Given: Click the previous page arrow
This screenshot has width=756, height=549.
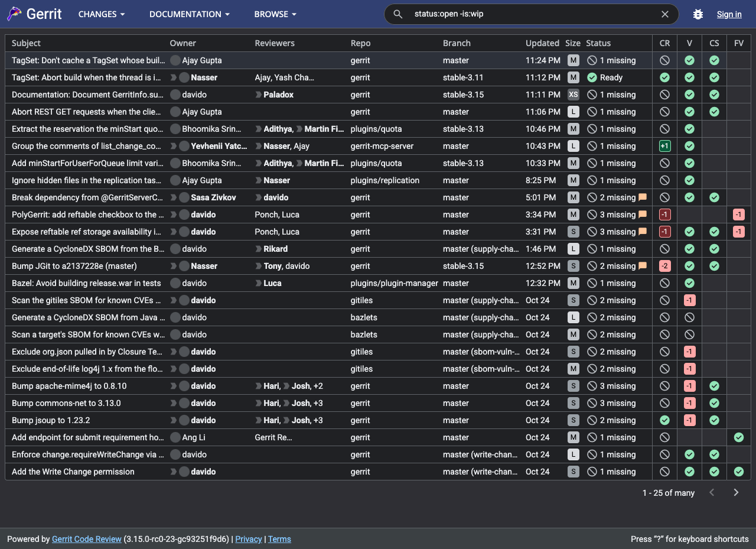Looking at the screenshot, I should point(712,492).
